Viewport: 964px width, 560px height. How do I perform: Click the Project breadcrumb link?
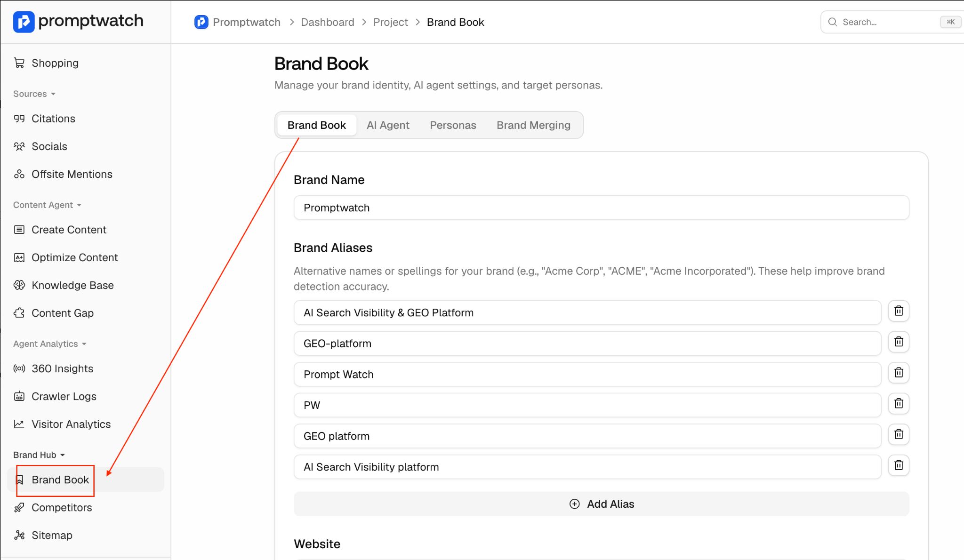tap(391, 22)
